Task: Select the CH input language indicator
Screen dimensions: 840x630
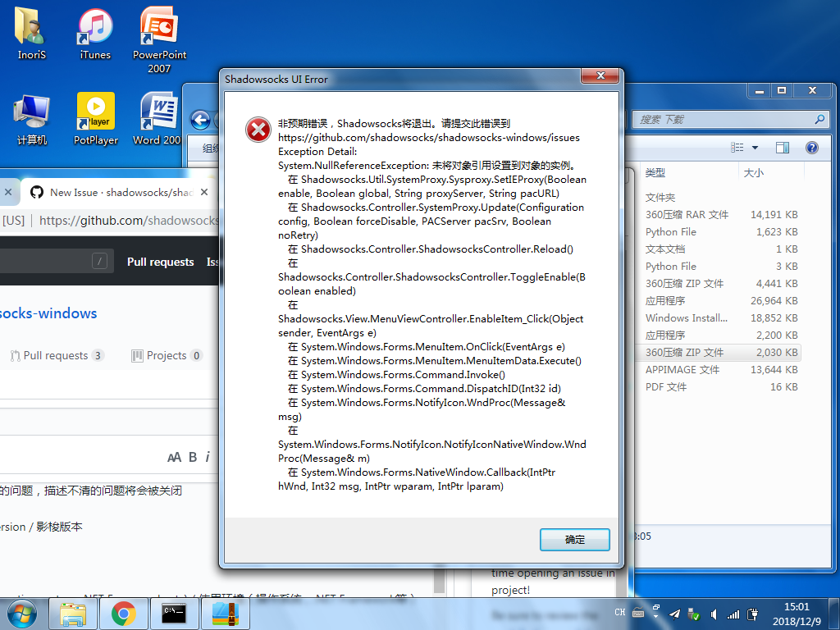Action: pos(620,612)
